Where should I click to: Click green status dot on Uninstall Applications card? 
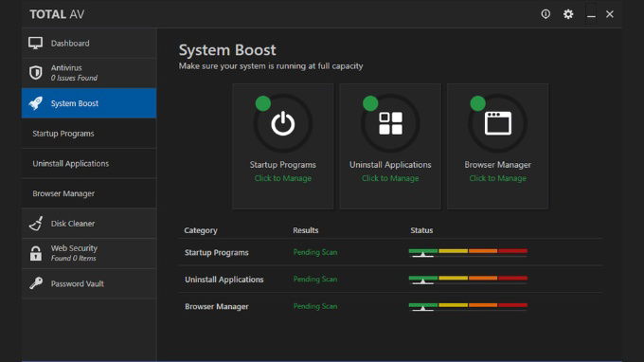[370, 103]
